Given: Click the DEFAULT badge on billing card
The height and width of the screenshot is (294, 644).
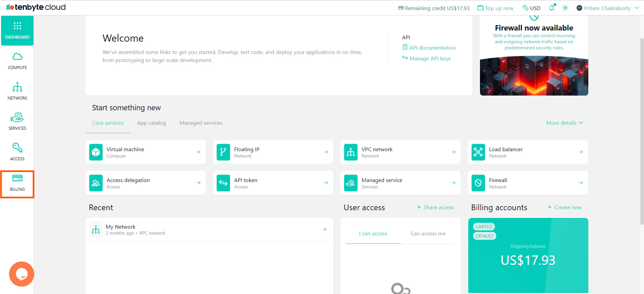Looking at the screenshot, I should tap(485, 236).
